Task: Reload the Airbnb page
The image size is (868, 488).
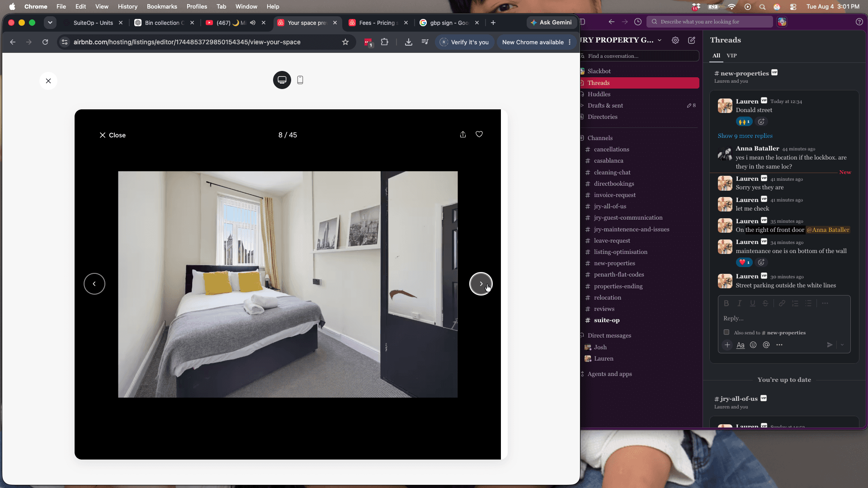Action: pos(45,42)
